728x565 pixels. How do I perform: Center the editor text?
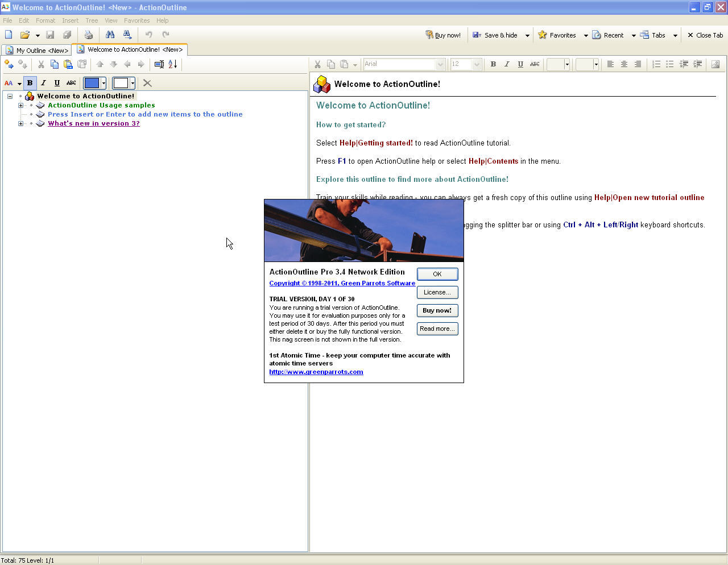point(624,64)
